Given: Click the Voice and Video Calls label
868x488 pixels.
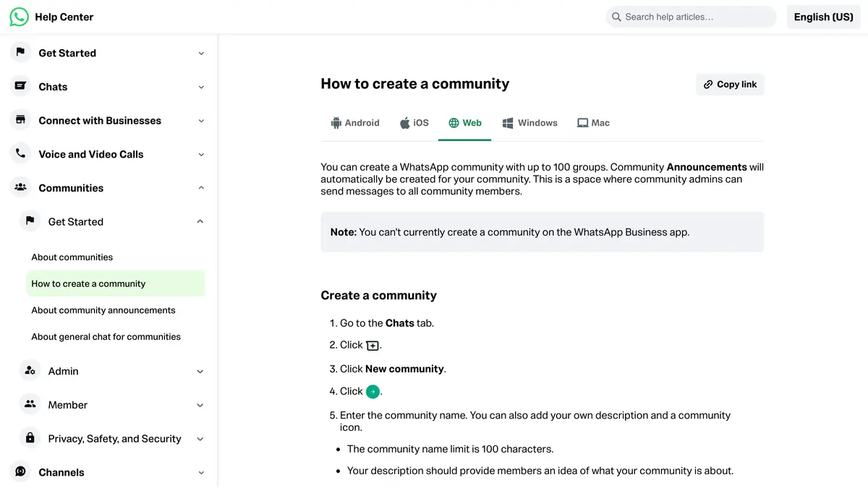Looking at the screenshot, I should pyautogui.click(x=91, y=154).
